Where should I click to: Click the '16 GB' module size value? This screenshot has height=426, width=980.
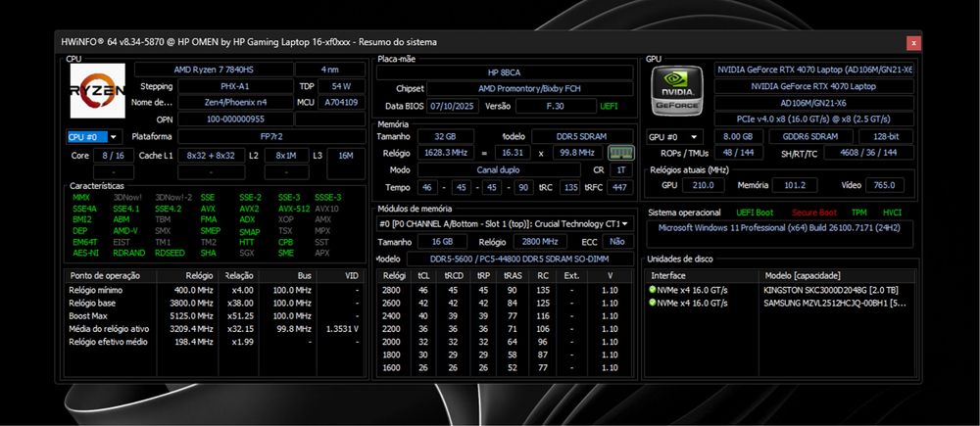[441, 242]
